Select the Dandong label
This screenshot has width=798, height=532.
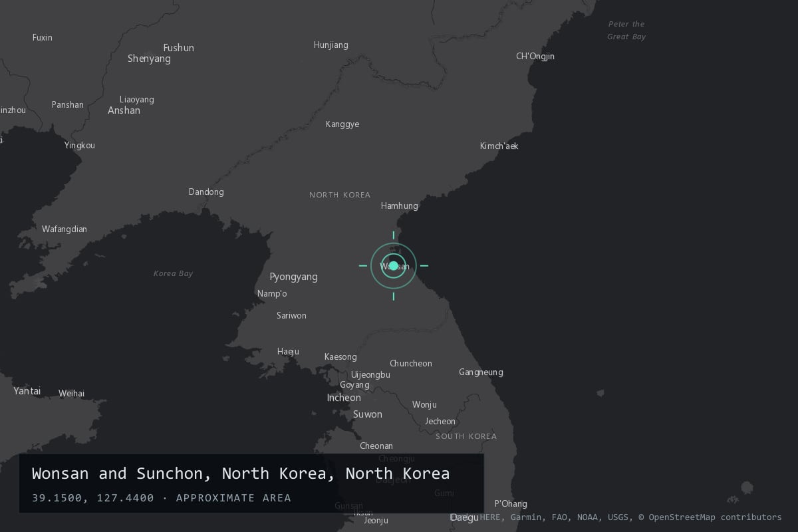tap(206, 192)
